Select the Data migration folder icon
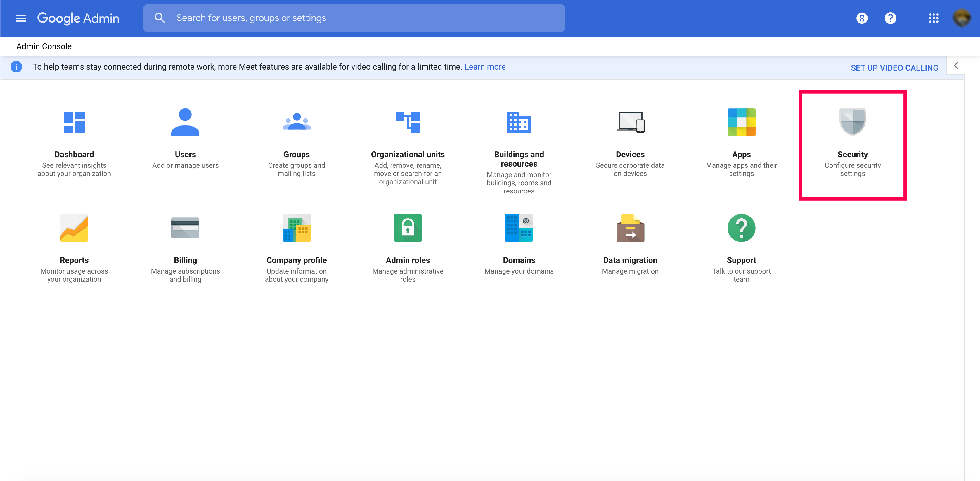The height and width of the screenshot is (481, 980). click(630, 228)
